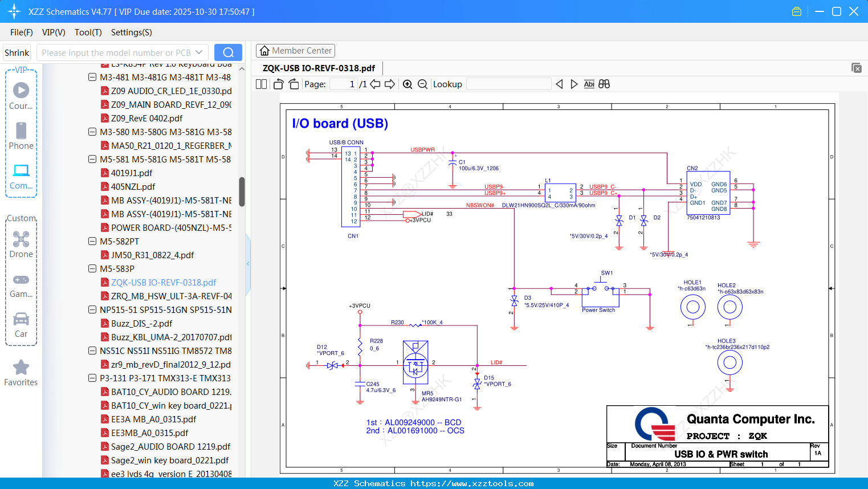The height and width of the screenshot is (489, 868).
Task: Collapse the M5-583P group
Action: pyautogui.click(x=92, y=268)
